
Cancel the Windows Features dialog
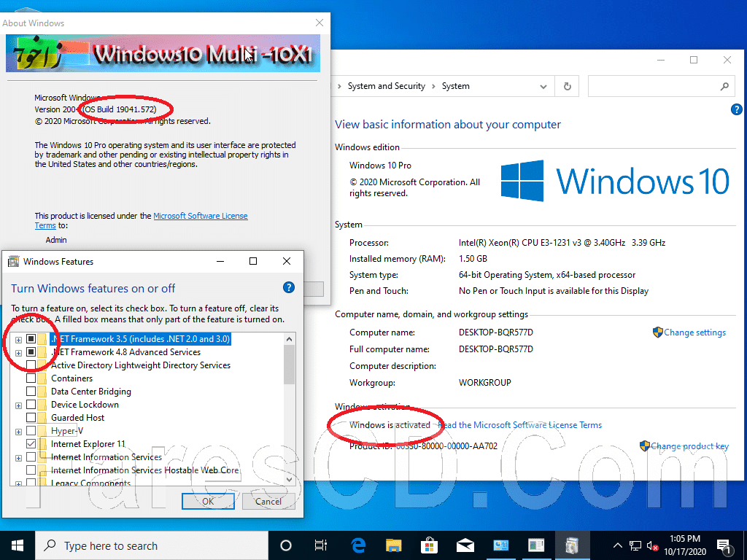point(268,501)
